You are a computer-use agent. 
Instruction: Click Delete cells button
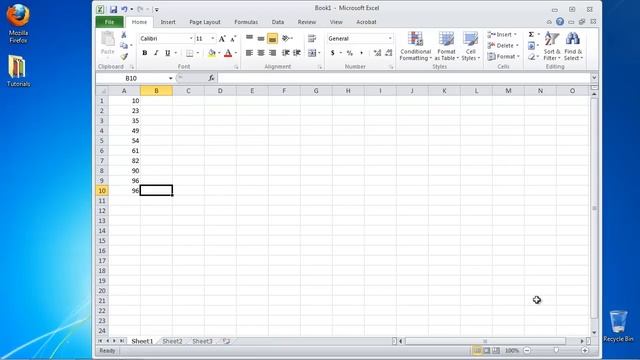pos(503,46)
